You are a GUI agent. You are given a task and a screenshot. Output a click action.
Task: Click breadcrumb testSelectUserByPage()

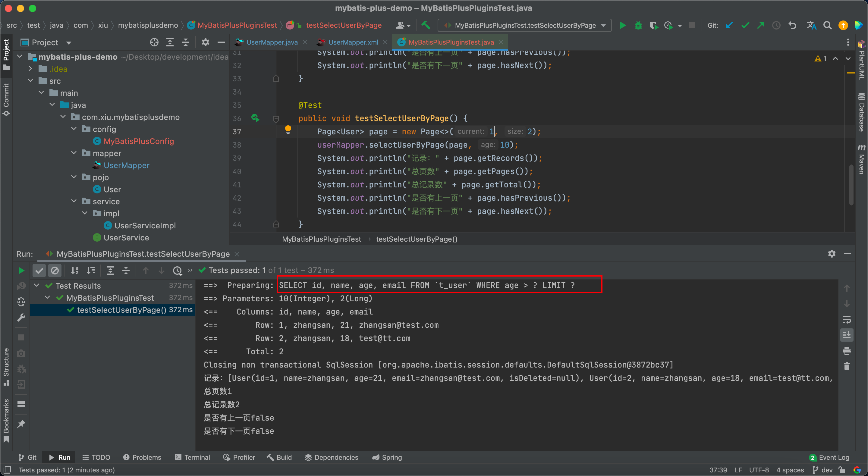[417, 239]
